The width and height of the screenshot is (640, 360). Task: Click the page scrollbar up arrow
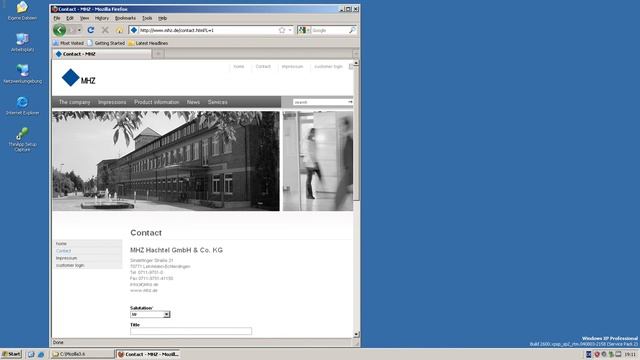(356, 63)
